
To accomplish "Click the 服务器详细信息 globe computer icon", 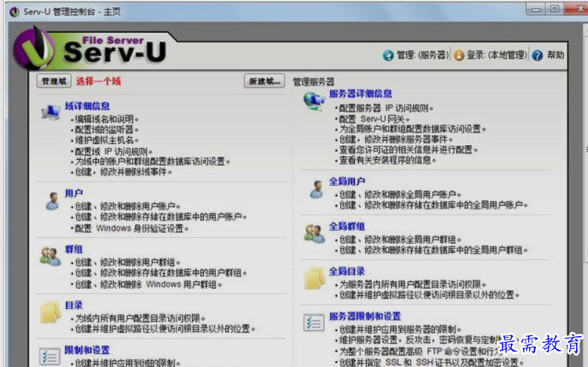I will tap(314, 101).
